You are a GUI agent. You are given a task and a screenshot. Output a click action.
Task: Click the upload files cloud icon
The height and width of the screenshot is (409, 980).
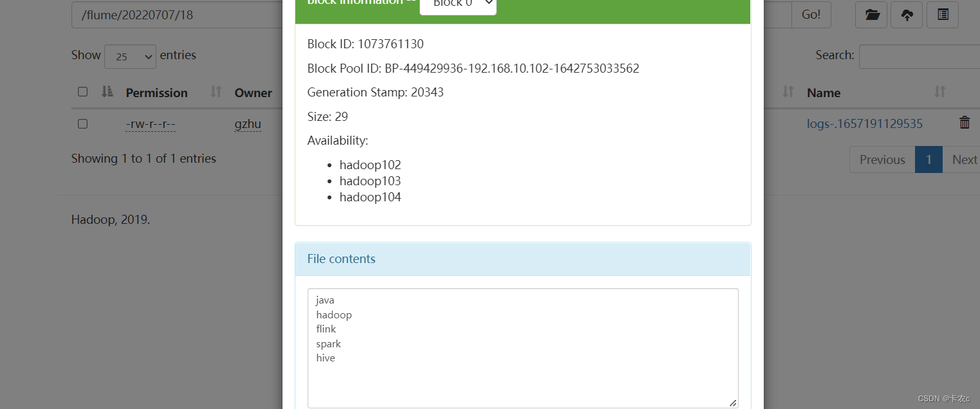(907, 15)
